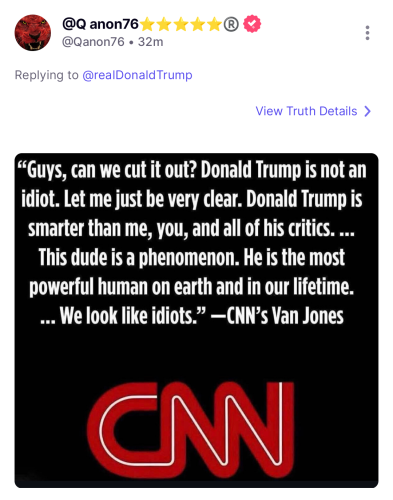Open the attached image in the black area between the quote and the logo
This screenshot has width=393, height=500.
pos(196,353)
